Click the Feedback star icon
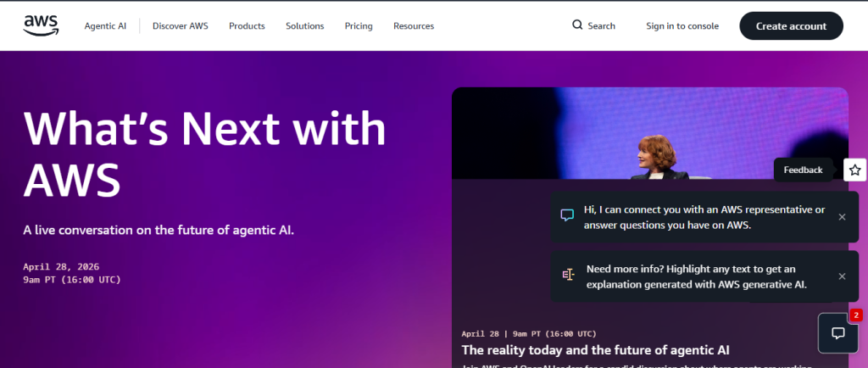The width and height of the screenshot is (868, 368). [854, 170]
